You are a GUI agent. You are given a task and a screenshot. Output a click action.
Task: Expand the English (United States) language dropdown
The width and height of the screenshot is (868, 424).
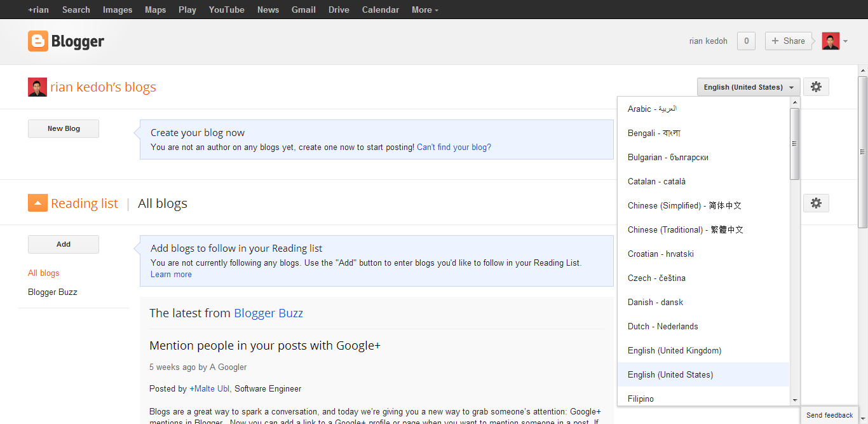tap(749, 87)
